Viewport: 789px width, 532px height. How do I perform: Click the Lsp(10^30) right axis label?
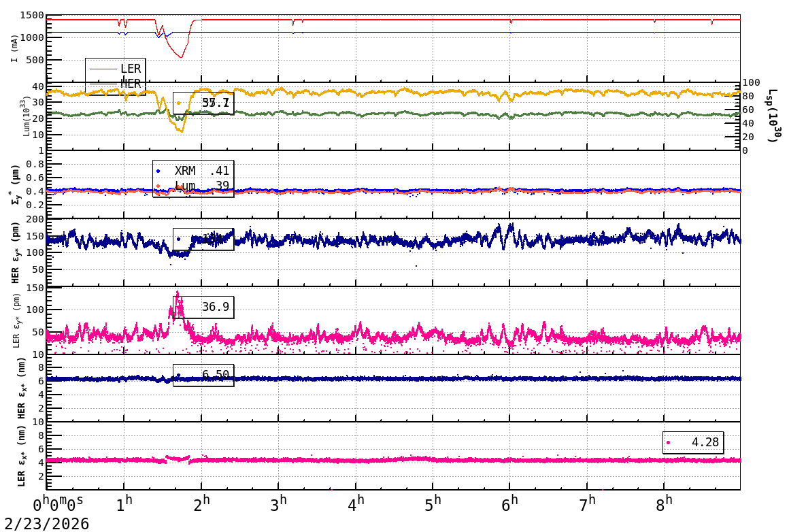point(773,116)
